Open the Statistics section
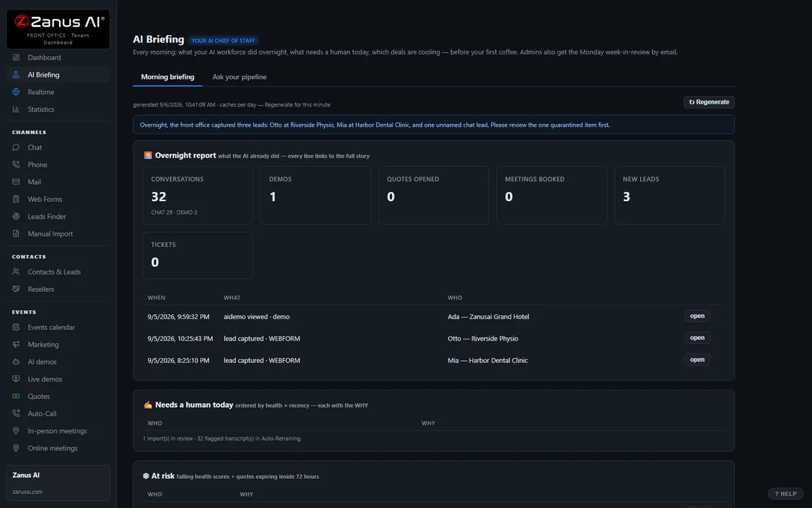 (58, 109)
